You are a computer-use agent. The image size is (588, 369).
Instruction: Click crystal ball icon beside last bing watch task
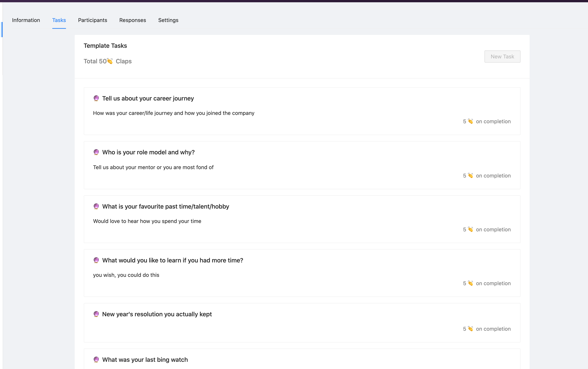point(96,360)
